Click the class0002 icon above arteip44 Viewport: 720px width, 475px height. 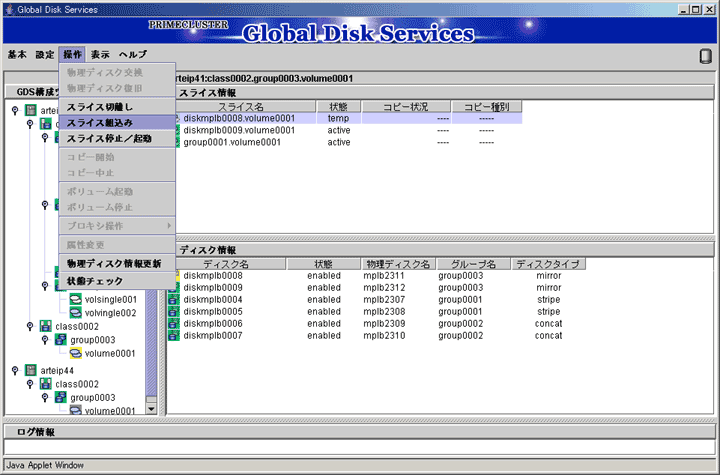click(45, 326)
